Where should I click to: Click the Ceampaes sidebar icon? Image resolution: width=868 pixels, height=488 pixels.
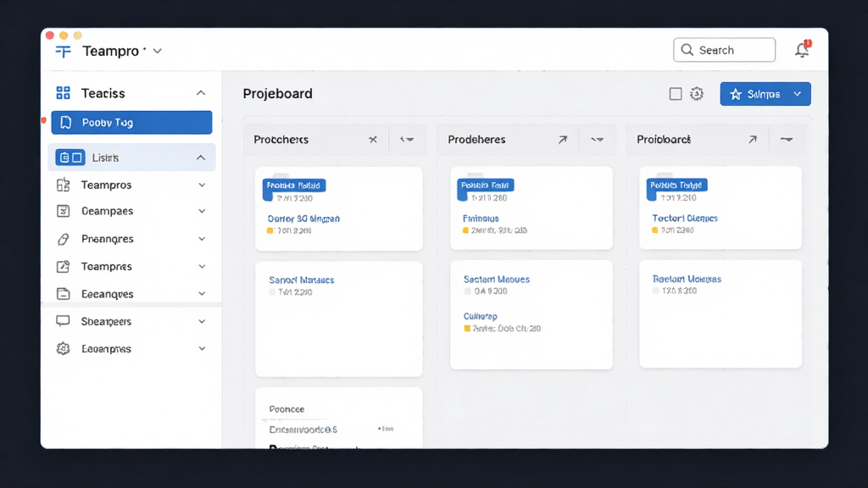click(x=63, y=211)
